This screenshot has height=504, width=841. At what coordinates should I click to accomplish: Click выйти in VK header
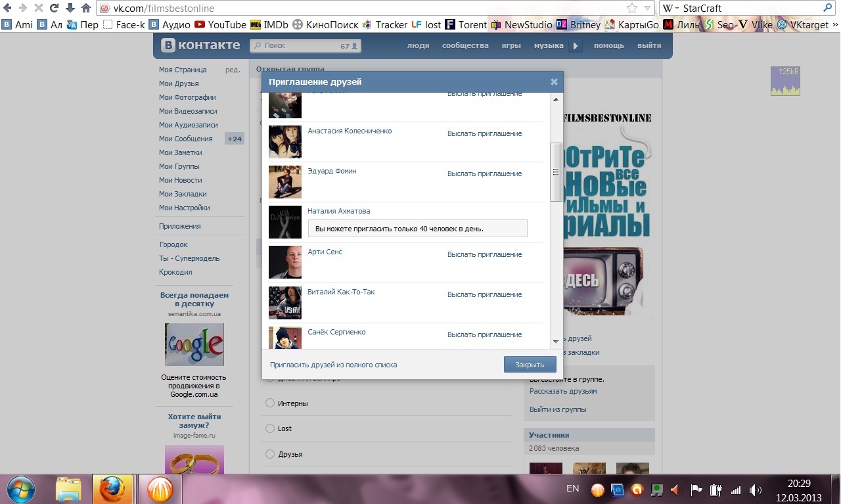tap(649, 45)
